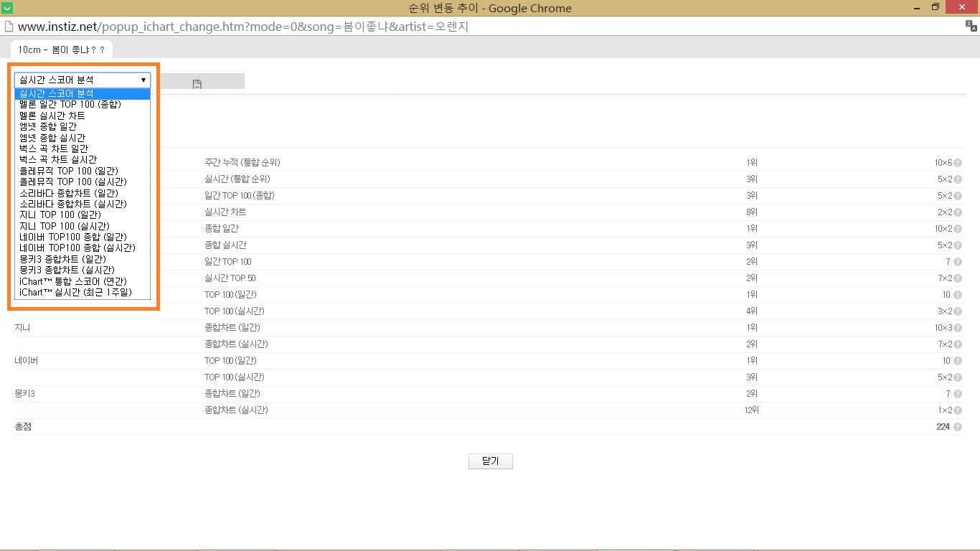
Task: Click the 12위 rank cell
Action: point(751,410)
